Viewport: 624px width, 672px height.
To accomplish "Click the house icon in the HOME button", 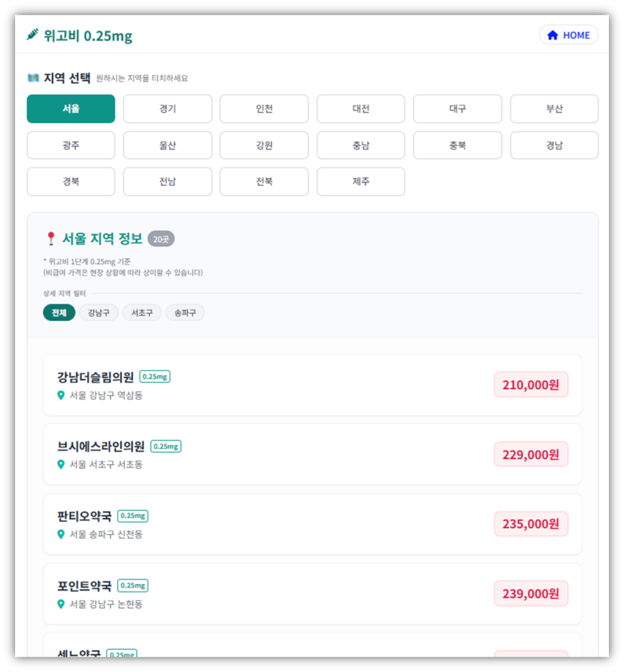I will point(553,35).
